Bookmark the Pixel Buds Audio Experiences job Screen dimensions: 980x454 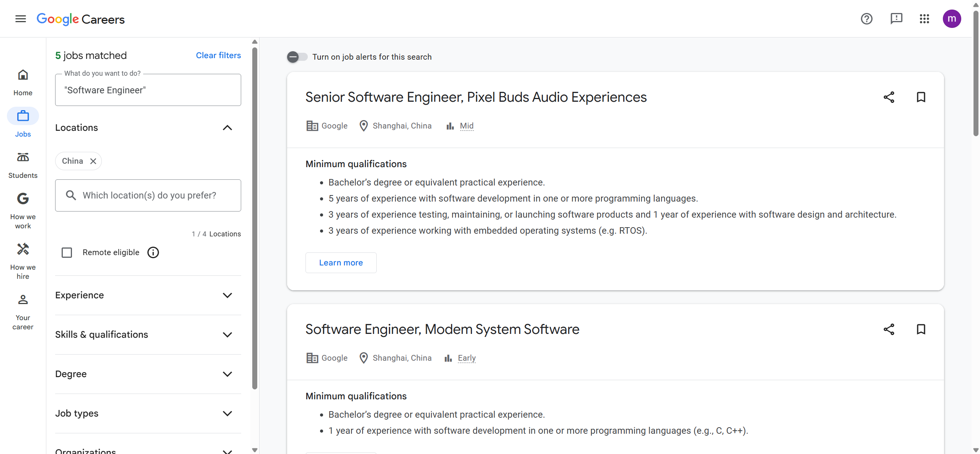tap(921, 97)
